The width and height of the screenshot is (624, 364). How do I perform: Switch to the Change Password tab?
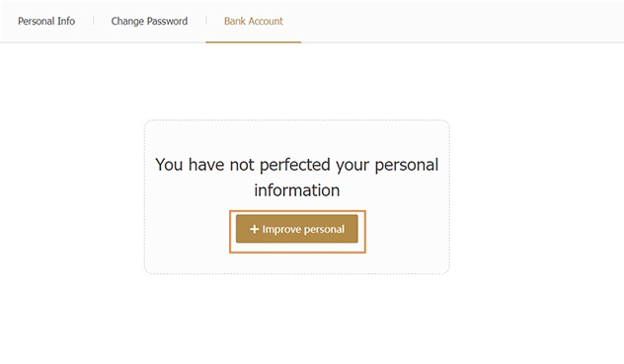coord(149,21)
